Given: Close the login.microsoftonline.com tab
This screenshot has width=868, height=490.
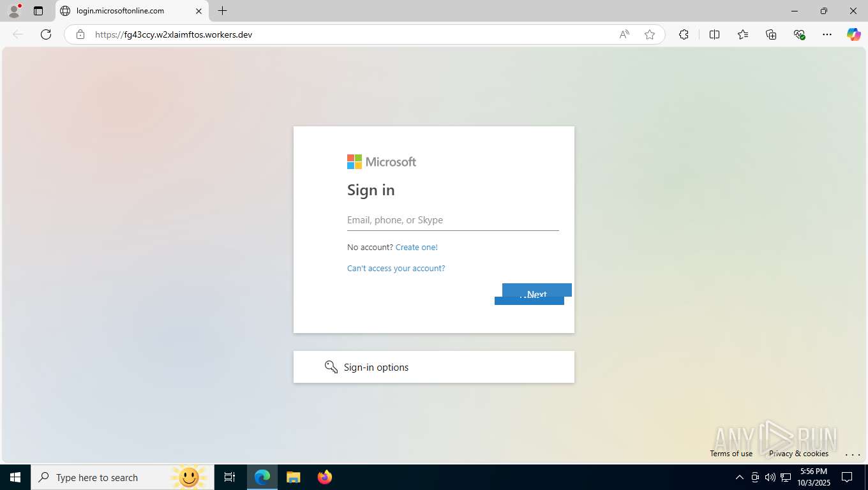Looking at the screenshot, I should click(198, 11).
